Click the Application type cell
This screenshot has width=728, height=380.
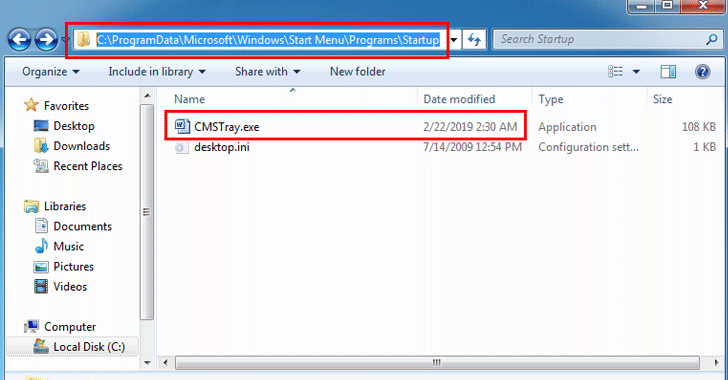pos(567,127)
